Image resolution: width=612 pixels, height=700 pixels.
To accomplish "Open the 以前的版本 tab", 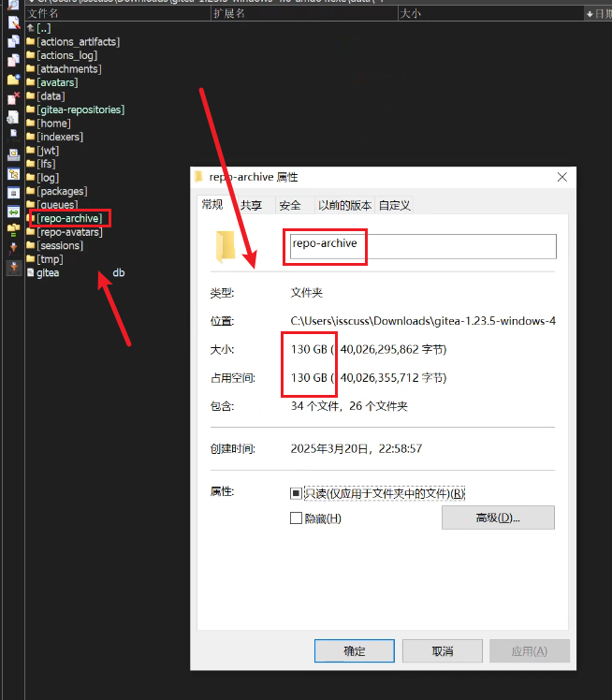I will [344, 205].
